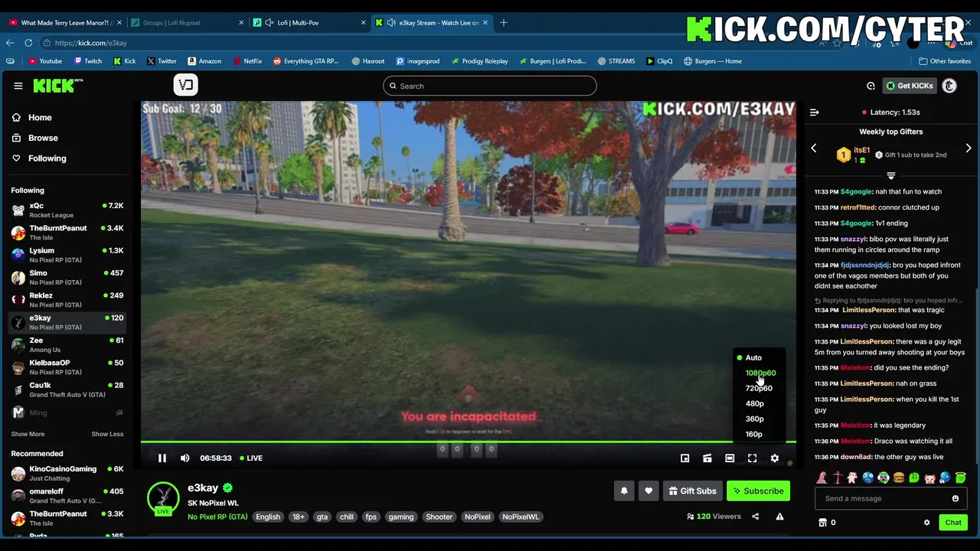Mute the stream volume icon
This screenshot has height=551, width=980.
[185, 458]
